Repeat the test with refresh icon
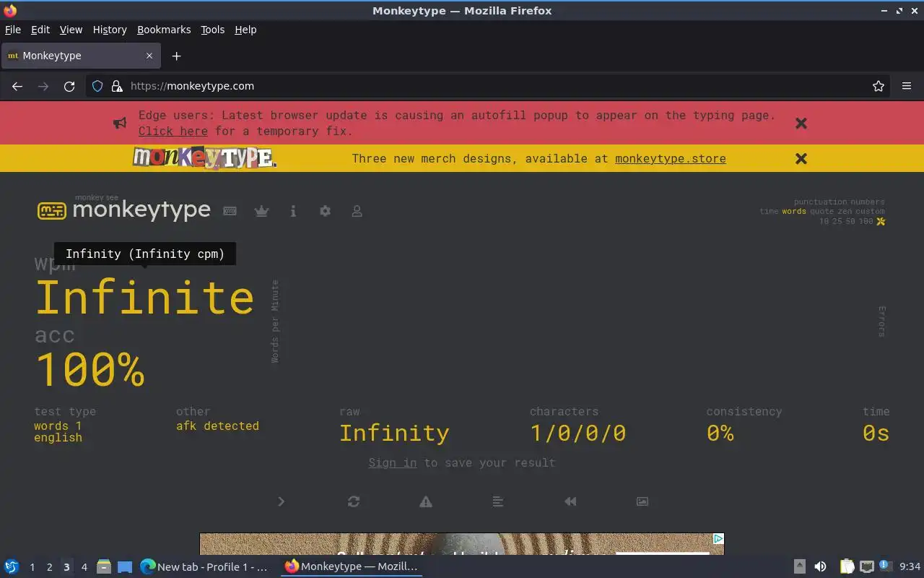The image size is (924, 578). click(354, 501)
